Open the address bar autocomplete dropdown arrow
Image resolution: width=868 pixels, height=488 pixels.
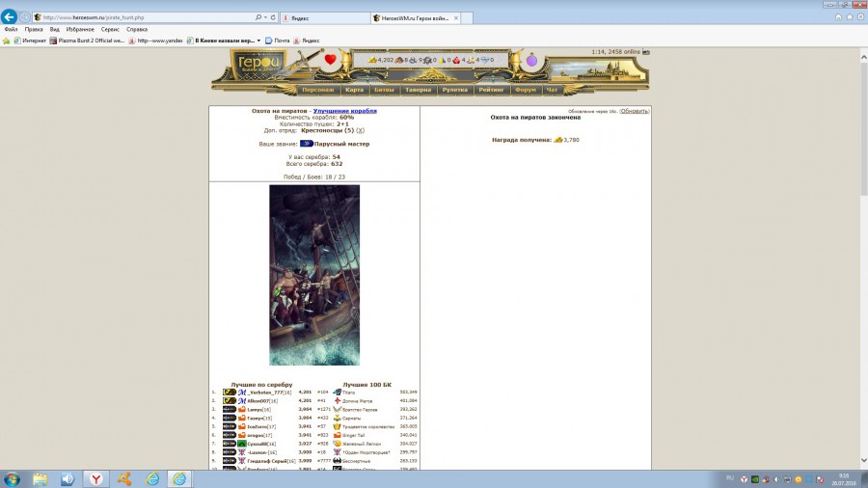coord(265,17)
